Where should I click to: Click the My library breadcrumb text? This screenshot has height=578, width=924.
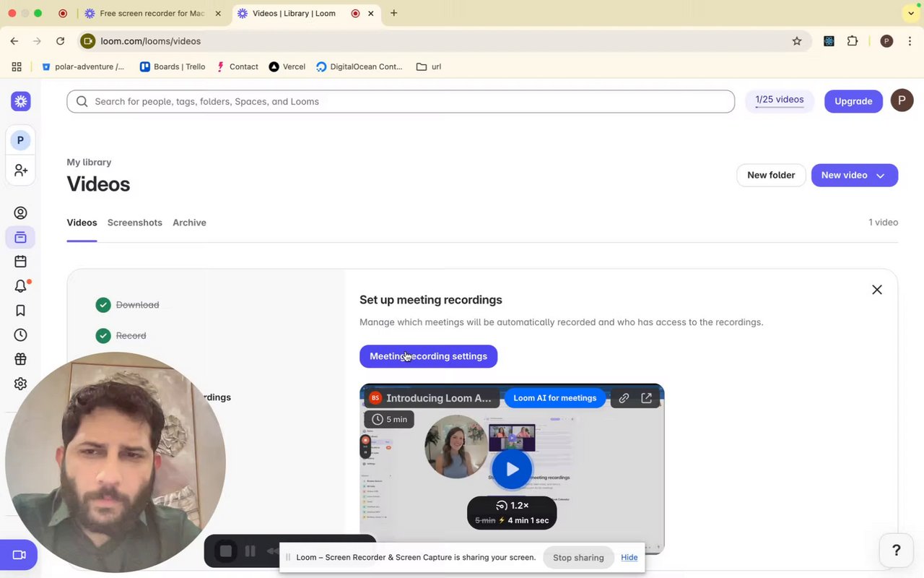(89, 162)
